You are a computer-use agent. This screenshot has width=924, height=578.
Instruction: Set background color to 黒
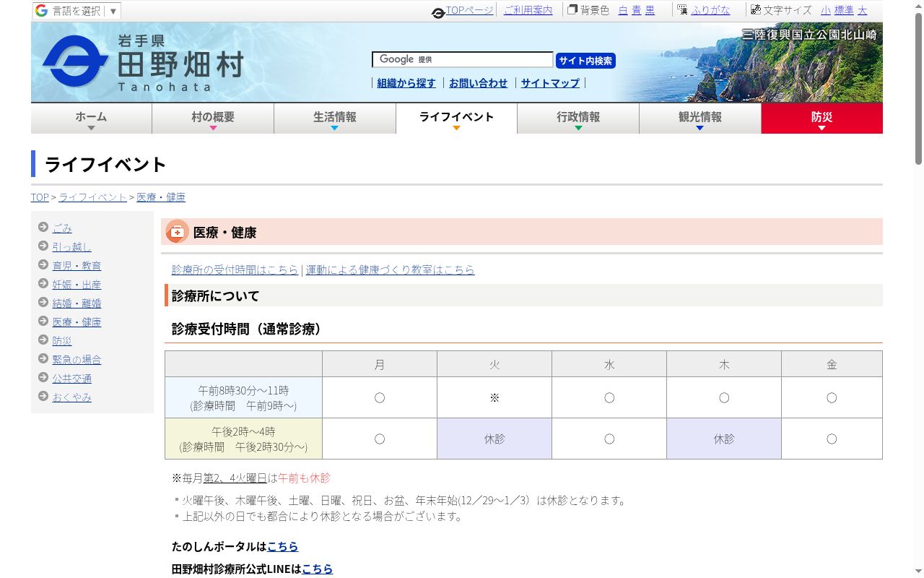[x=650, y=10]
